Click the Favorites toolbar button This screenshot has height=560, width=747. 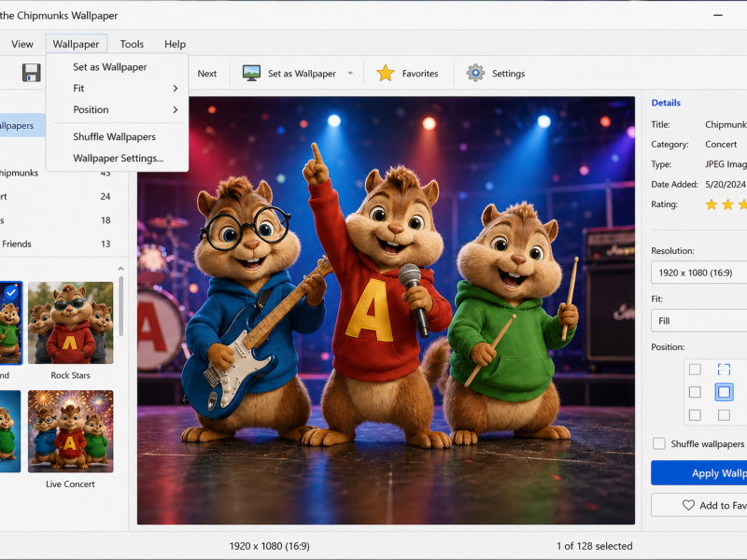(407, 74)
